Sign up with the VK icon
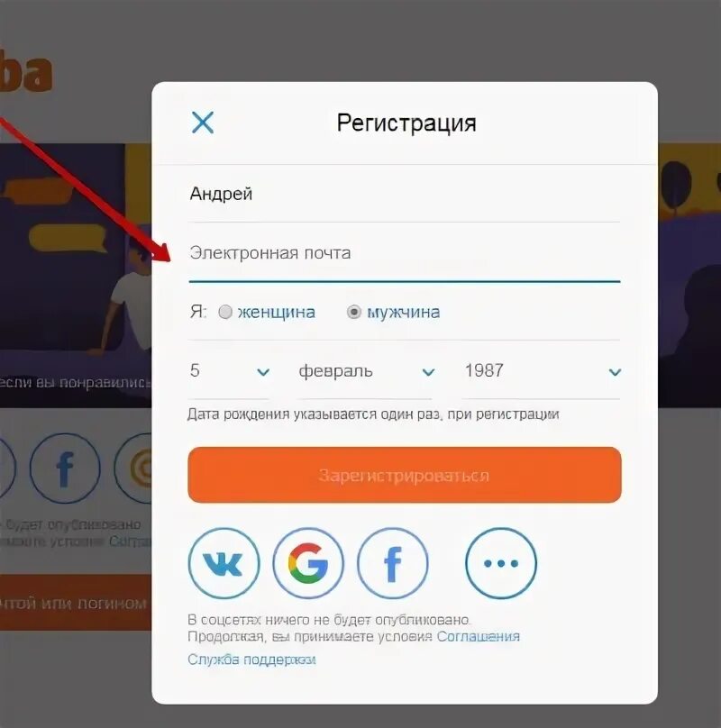 coord(224,563)
